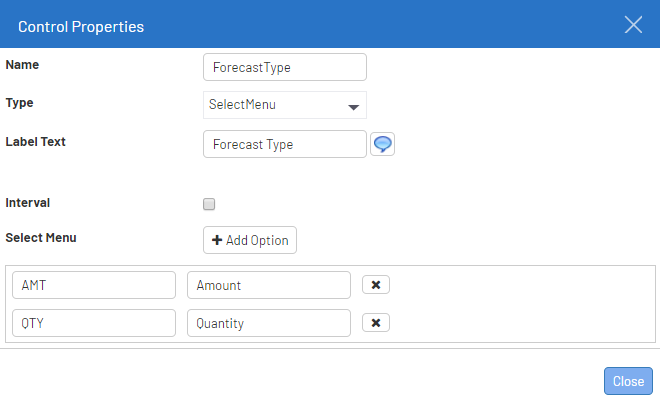The image size is (660, 399).
Task: Click the speech bubble icon beside Label Text
Action: pos(382,144)
